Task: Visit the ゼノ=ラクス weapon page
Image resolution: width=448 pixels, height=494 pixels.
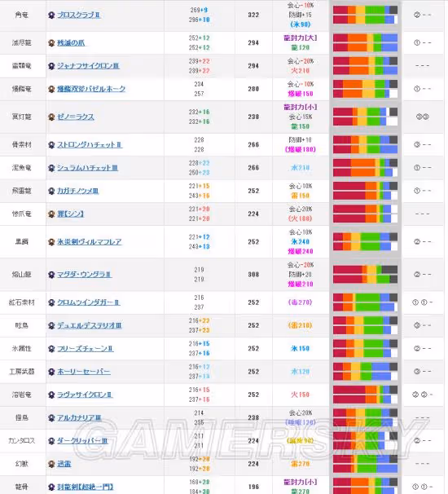Action: [x=76, y=117]
